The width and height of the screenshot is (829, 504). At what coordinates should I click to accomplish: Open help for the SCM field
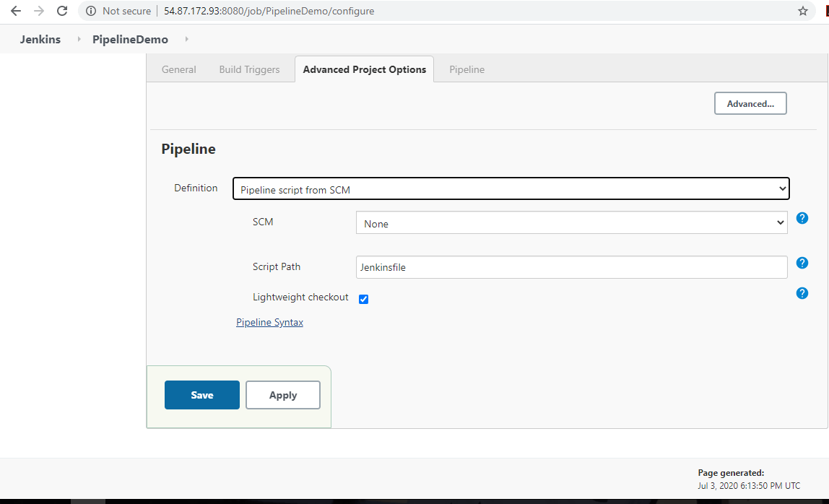[x=802, y=217]
